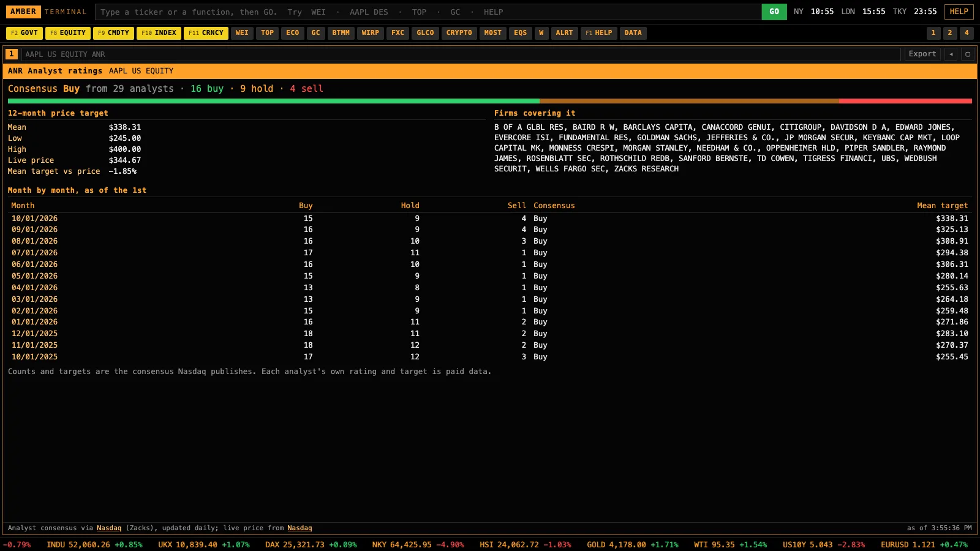Open the HELP button at top right
The image size is (980, 551).
point(959,12)
